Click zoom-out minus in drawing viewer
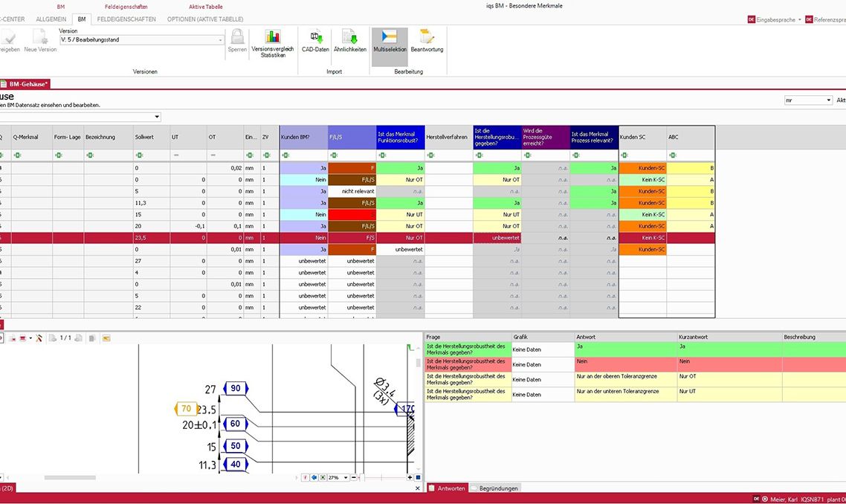 point(354,477)
